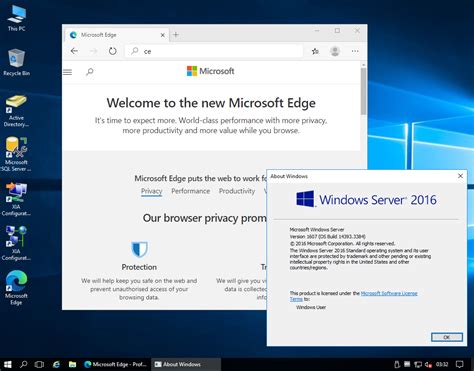Image resolution: width=474 pixels, height=371 pixels.
Task: Select the Productivity tab on the page
Action: [237, 191]
